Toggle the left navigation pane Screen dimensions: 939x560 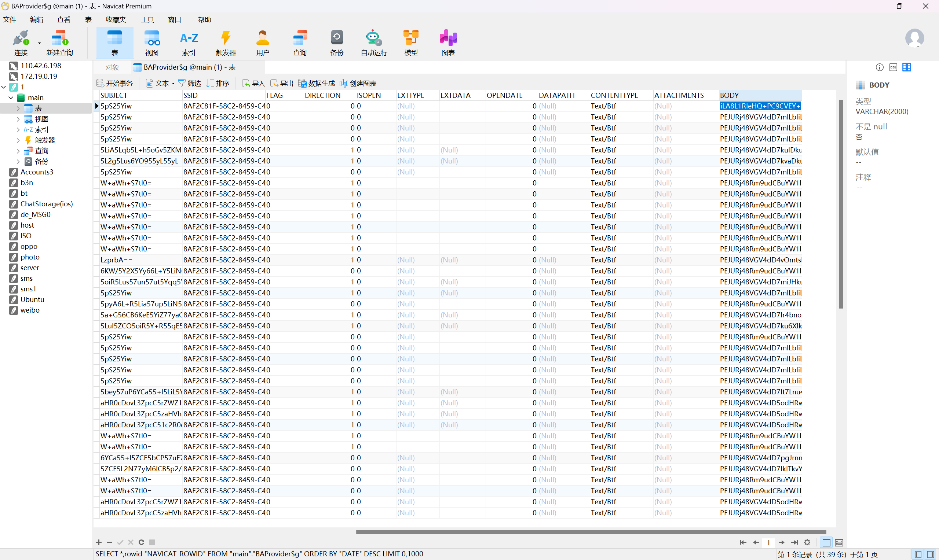click(918, 554)
